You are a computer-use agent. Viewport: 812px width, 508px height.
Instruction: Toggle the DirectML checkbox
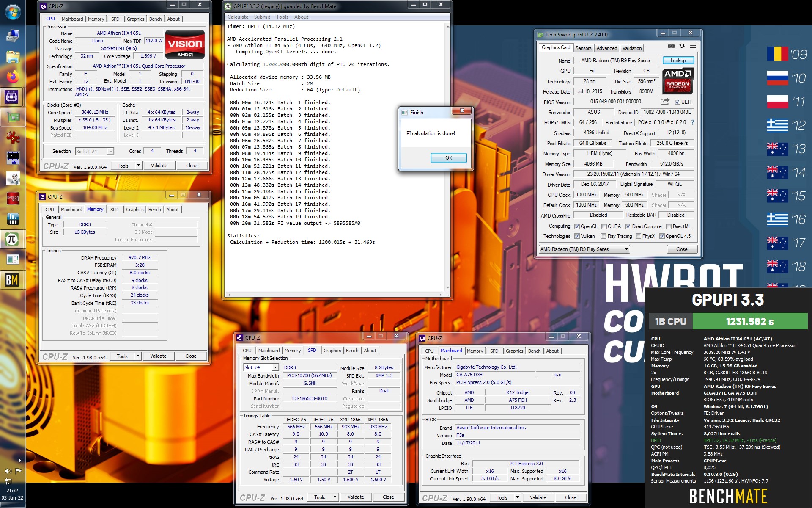(x=669, y=226)
